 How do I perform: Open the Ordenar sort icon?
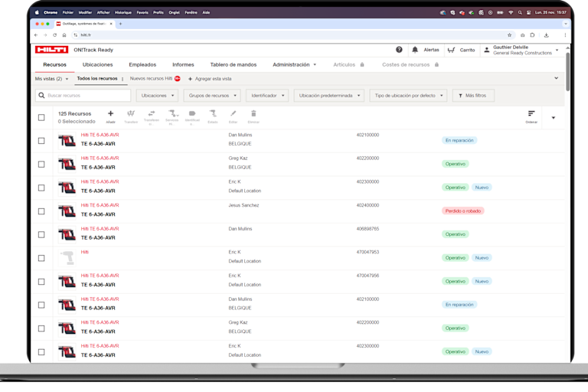click(x=531, y=114)
